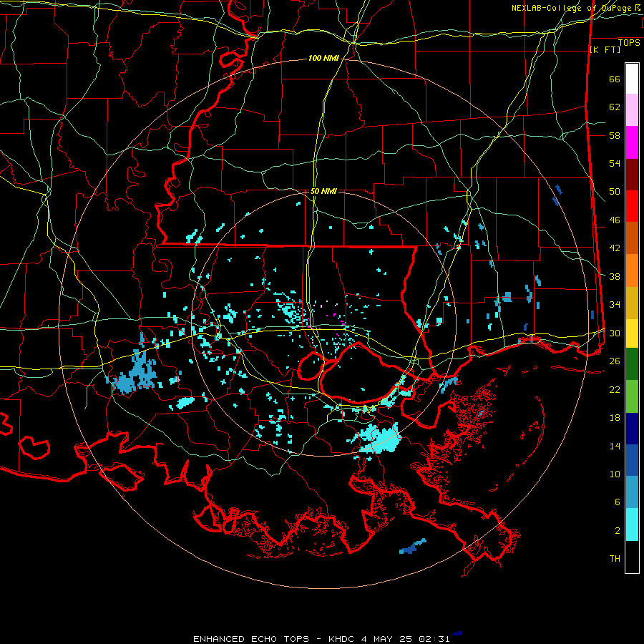
Task: Click the legend value "46"
Action: tap(615, 220)
